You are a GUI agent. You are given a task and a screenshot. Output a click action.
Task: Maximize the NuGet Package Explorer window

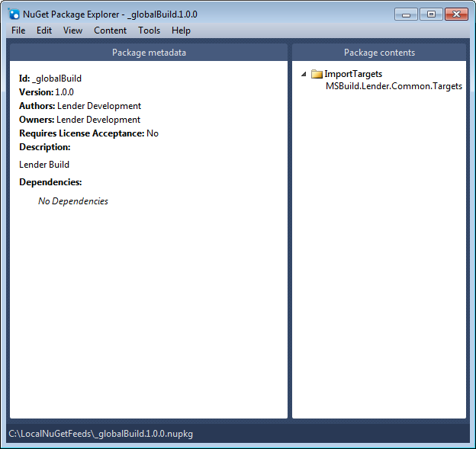pyautogui.click(x=431, y=14)
